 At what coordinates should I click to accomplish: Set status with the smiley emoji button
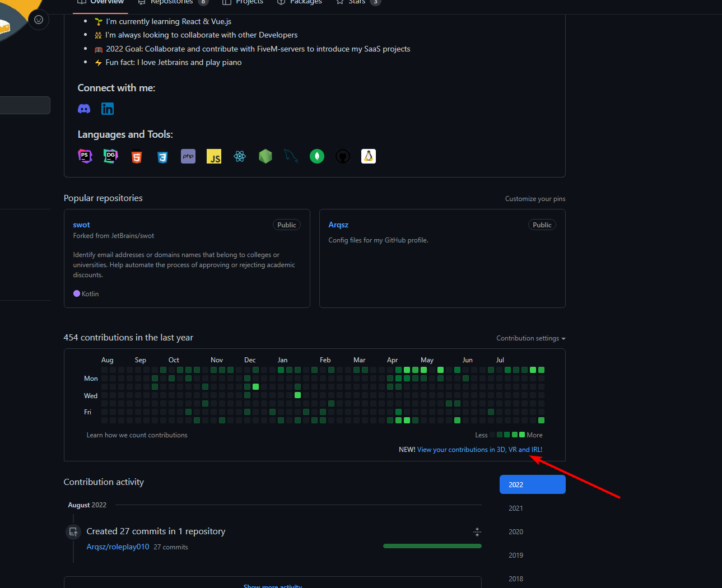pos(39,20)
